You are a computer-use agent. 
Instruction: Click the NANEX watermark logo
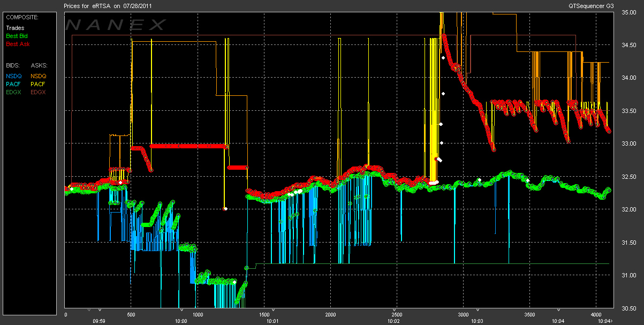point(116,25)
